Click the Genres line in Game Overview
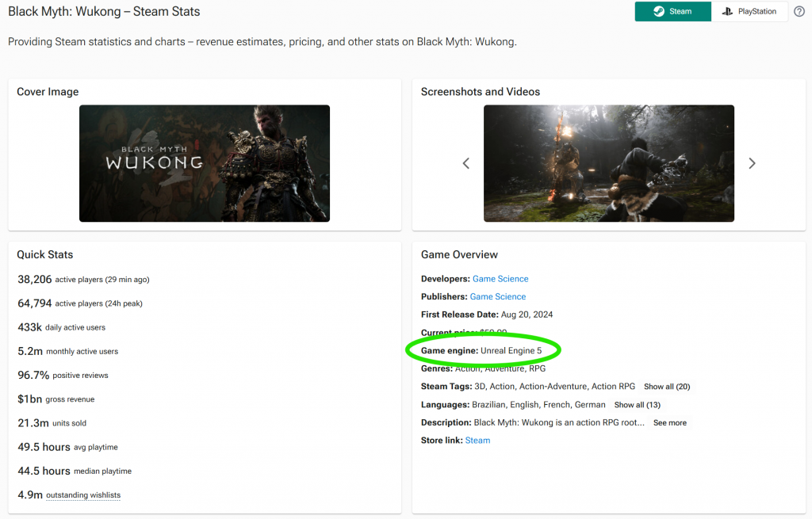 483,368
